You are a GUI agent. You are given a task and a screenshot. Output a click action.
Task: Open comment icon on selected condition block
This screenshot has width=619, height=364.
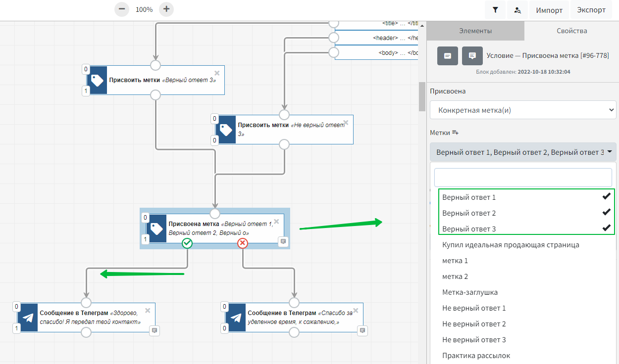click(283, 241)
